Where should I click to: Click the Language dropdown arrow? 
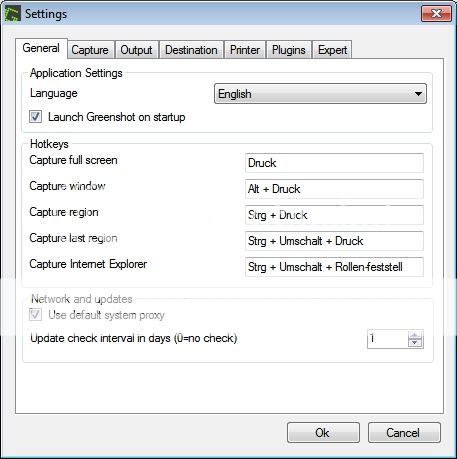(418, 94)
